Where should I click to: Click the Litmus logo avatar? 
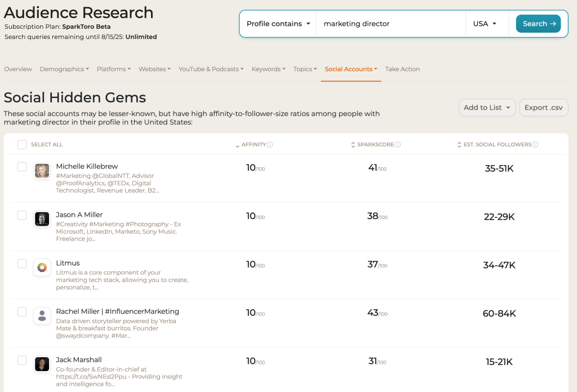(42, 268)
